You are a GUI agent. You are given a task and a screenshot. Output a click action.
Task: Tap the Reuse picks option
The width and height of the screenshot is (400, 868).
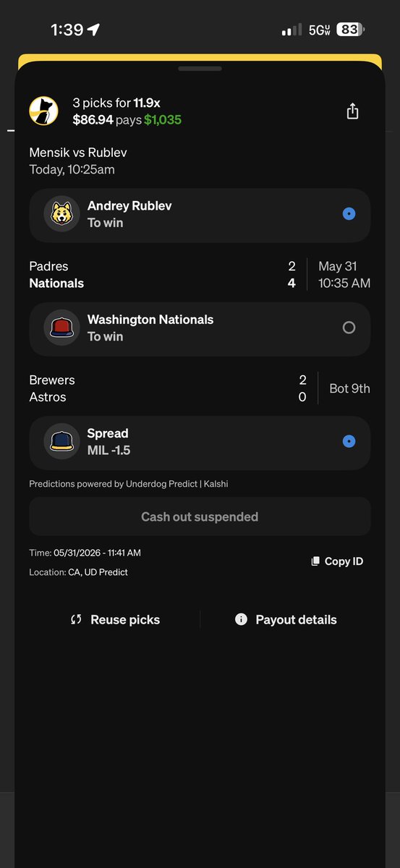(x=115, y=620)
